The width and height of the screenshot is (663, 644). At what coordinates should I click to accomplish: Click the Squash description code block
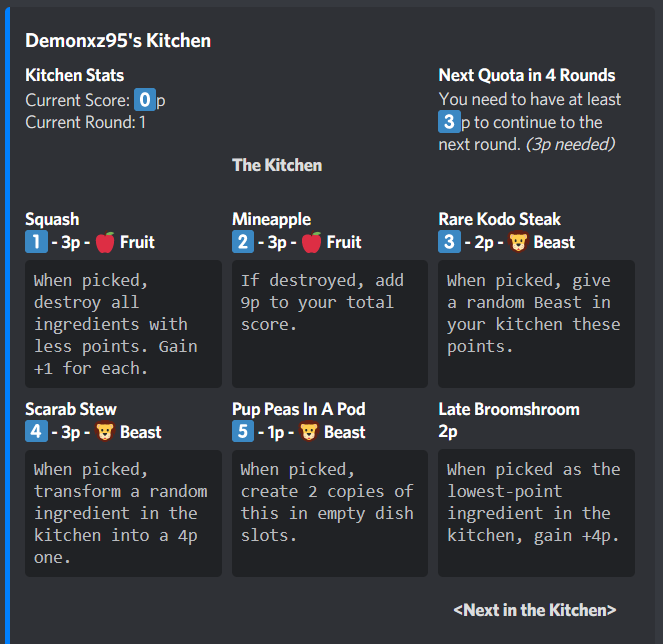[x=123, y=324]
